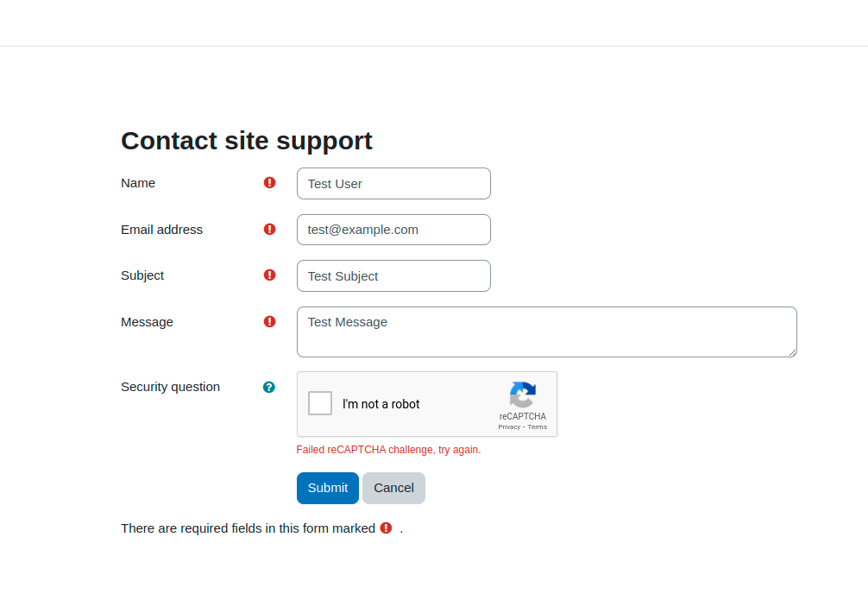Click the required-field icon beside Email address
The height and width of the screenshot is (594, 868).
269,230
